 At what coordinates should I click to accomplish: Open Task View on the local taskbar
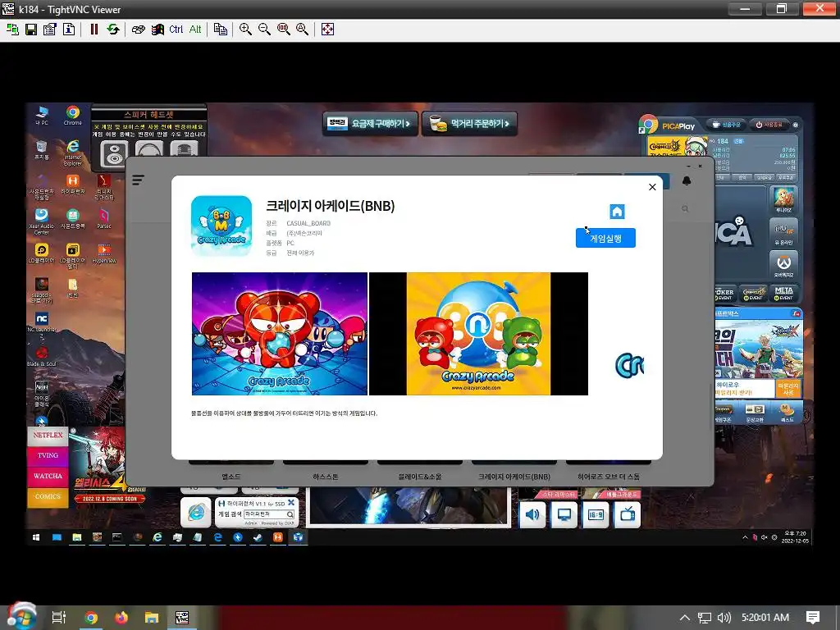coord(59,618)
